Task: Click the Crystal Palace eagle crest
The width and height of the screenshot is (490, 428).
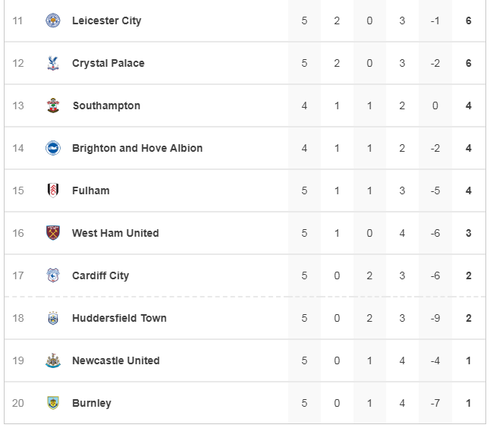Action: pyautogui.click(x=53, y=63)
